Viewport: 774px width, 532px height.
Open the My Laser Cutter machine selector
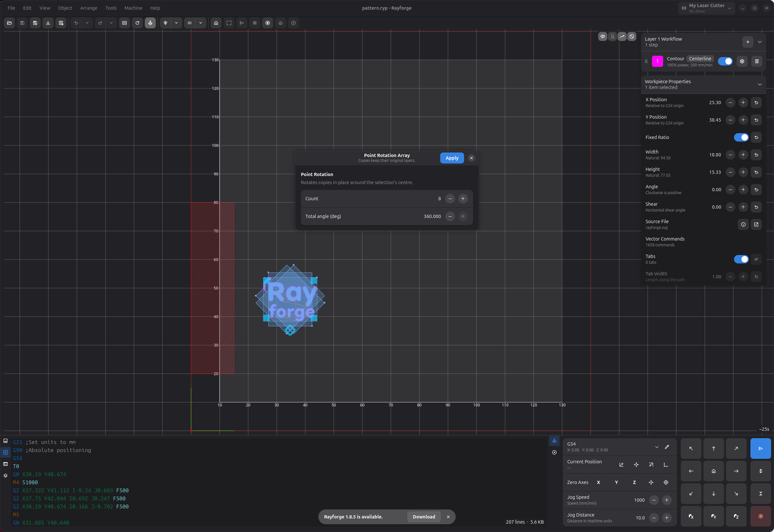point(706,8)
